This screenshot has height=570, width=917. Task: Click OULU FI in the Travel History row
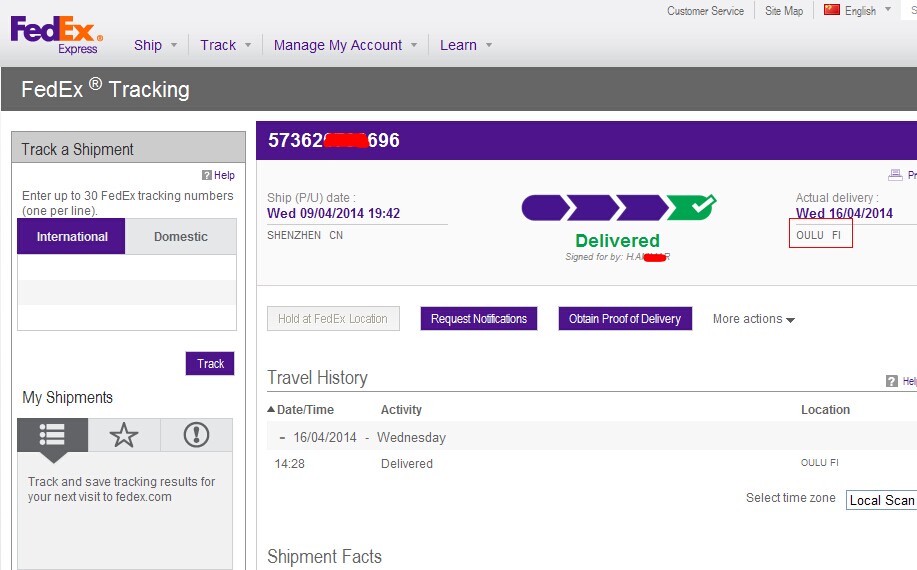click(x=819, y=462)
